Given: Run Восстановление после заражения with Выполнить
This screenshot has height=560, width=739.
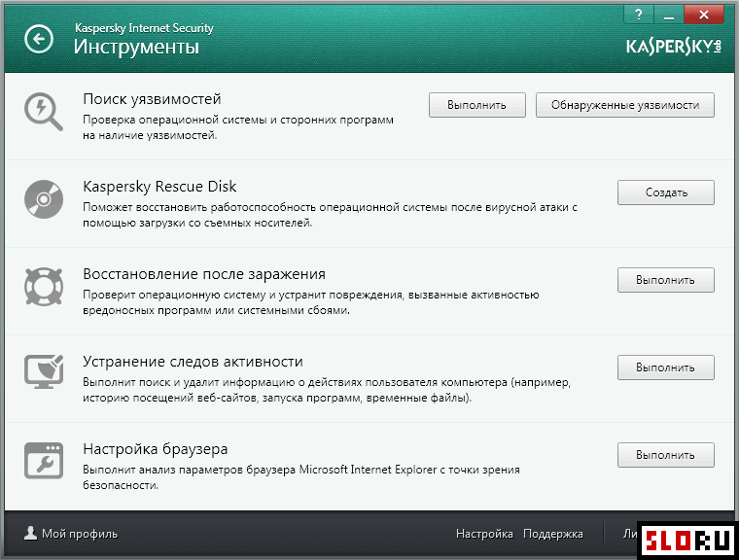Looking at the screenshot, I should pos(666,280).
